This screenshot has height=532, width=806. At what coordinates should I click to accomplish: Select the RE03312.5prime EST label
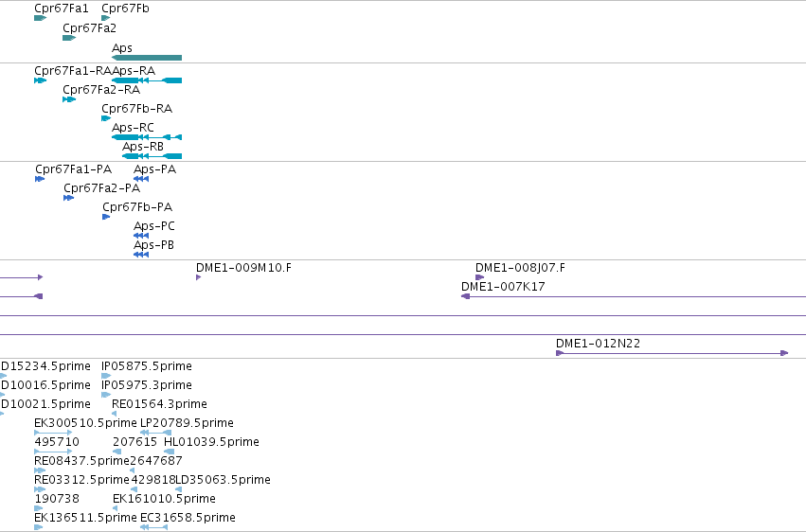pos(81,480)
